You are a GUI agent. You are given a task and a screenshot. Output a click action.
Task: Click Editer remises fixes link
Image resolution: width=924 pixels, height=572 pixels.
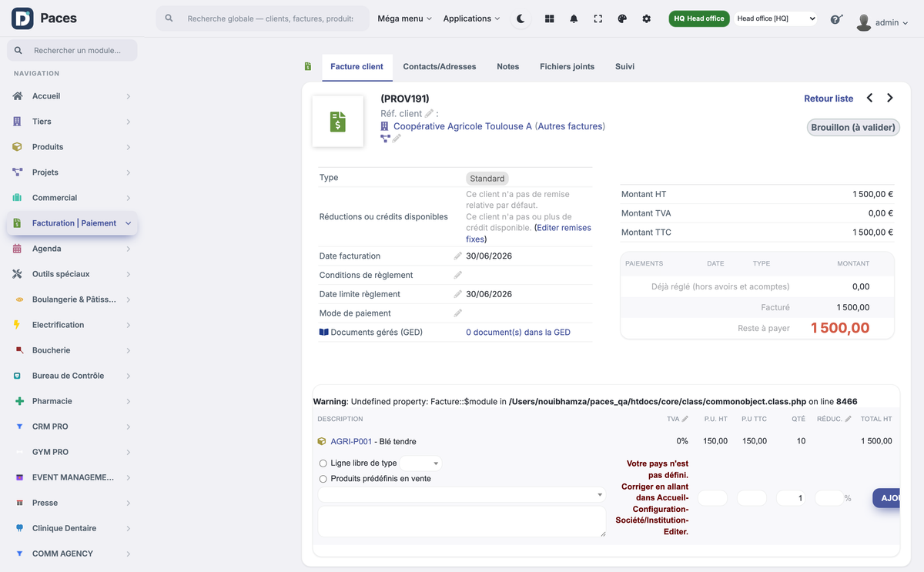coord(528,233)
